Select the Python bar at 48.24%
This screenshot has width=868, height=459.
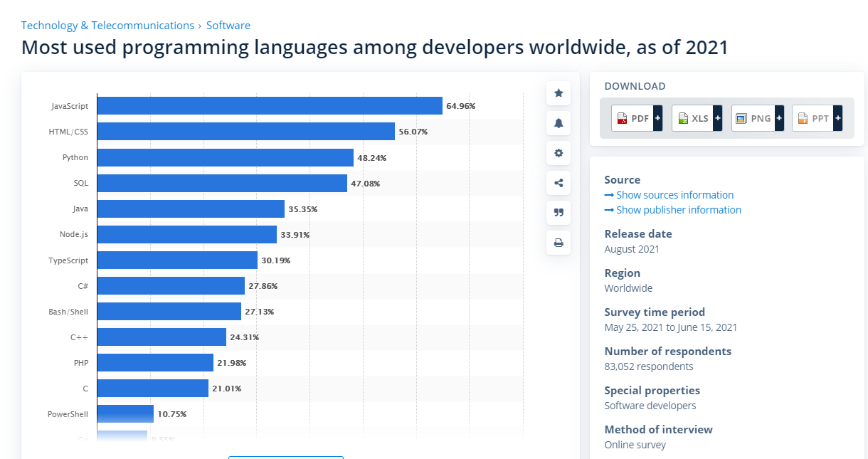coord(225,157)
